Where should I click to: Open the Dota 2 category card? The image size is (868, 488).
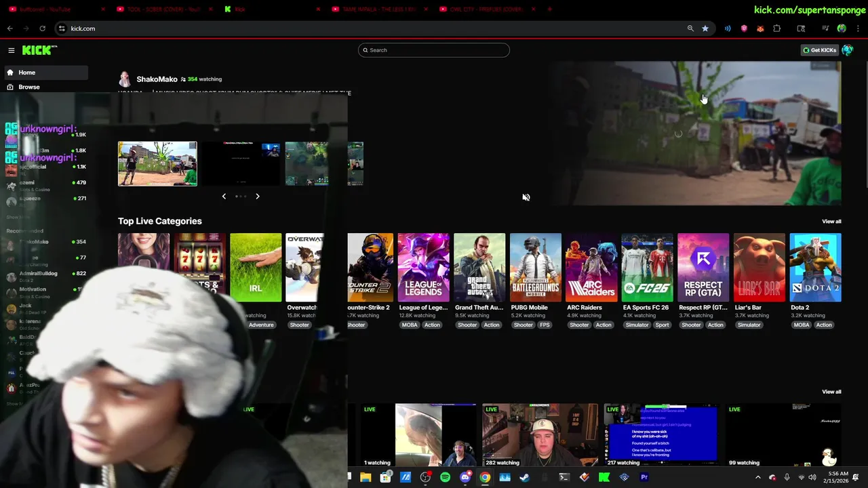point(816,267)
